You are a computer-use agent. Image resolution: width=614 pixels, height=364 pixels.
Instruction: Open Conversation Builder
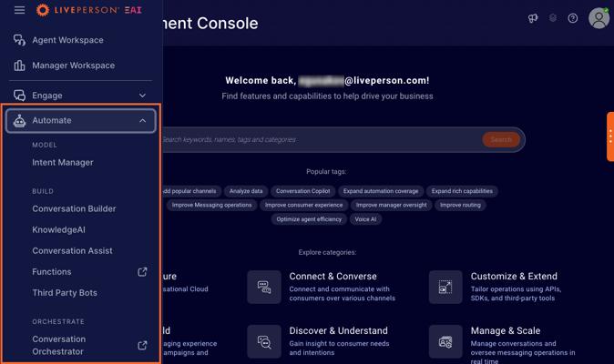(x=74, y=208)
